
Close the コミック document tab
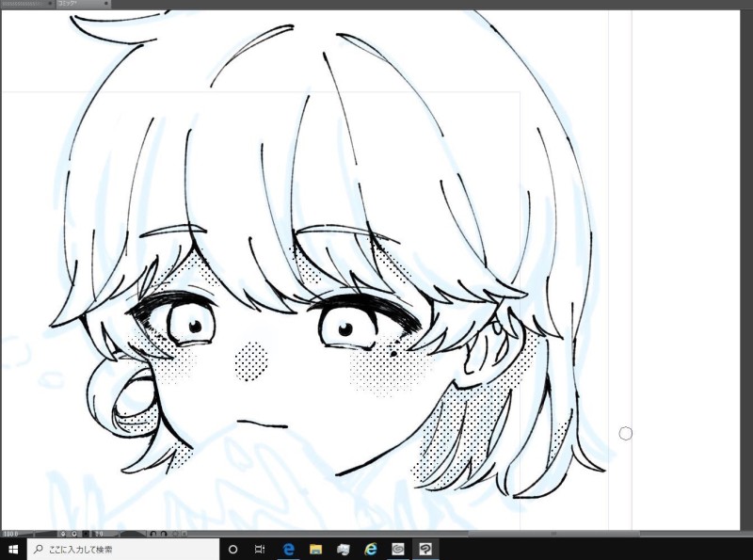(x=106, y=4)
